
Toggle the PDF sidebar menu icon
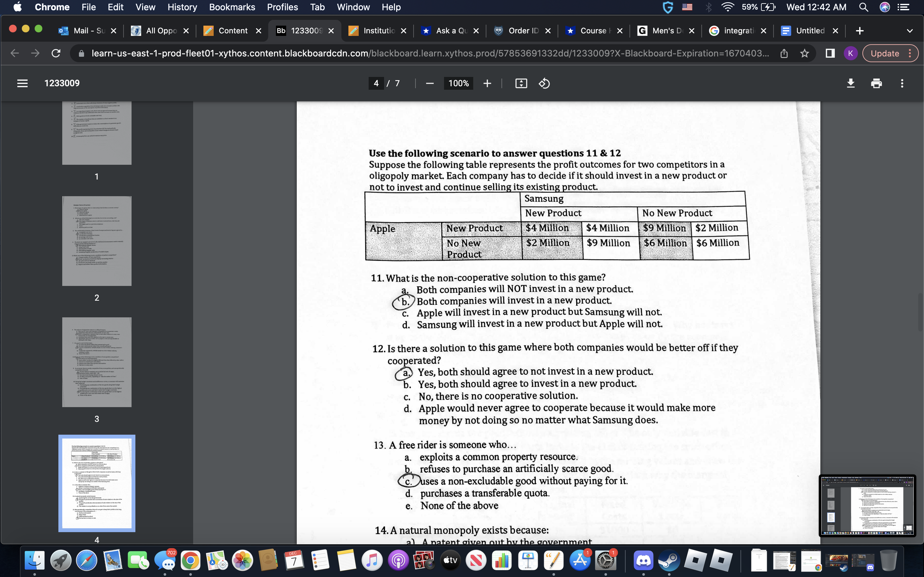click(22, 83)
